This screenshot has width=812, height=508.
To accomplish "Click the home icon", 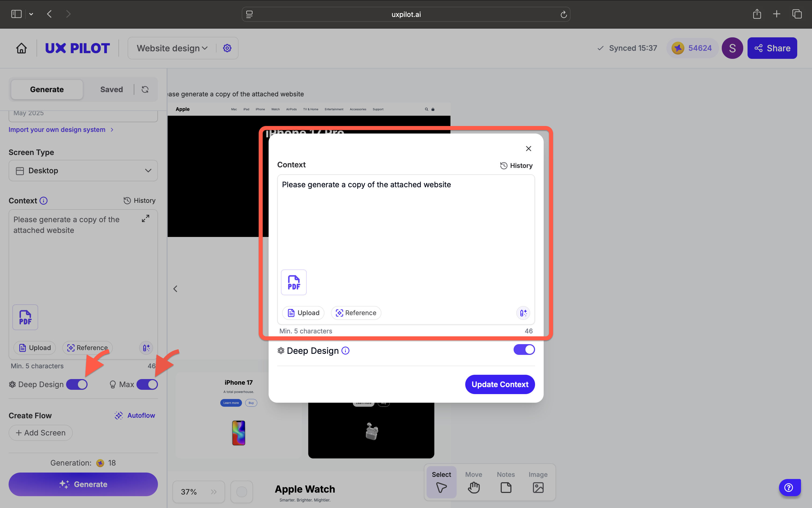I will (x=21, y=48).
